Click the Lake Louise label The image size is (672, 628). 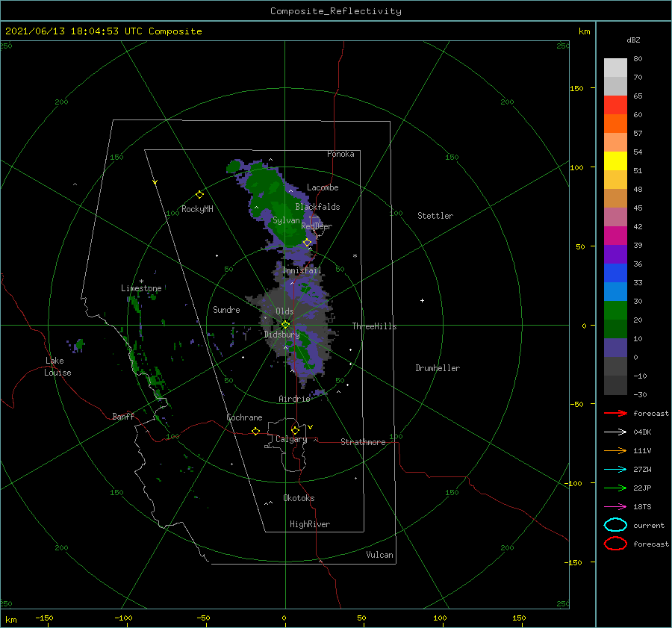click(57, 367)
